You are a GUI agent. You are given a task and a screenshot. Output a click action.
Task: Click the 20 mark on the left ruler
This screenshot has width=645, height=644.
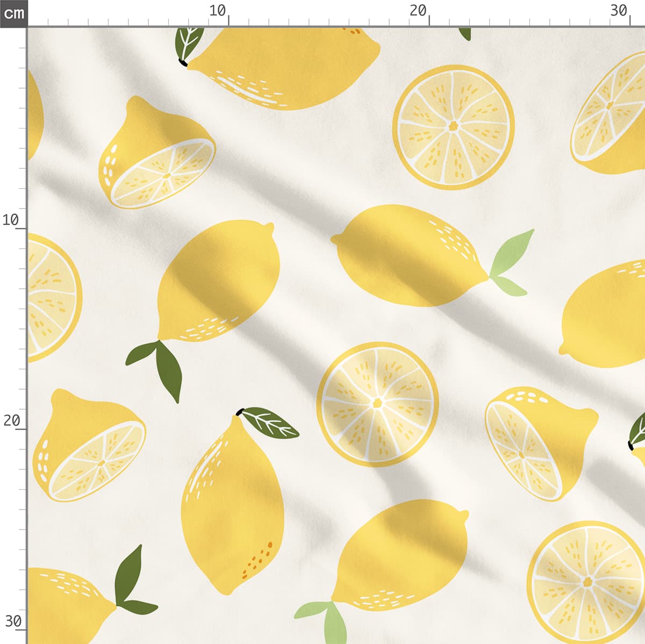point(11,420)
